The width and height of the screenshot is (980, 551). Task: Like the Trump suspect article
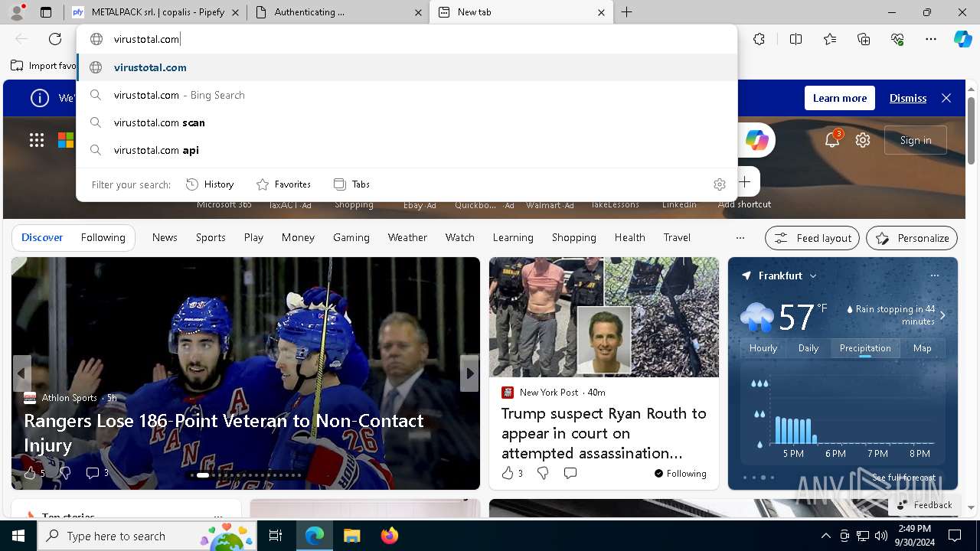pyautogui.click(x=512, y=474)
